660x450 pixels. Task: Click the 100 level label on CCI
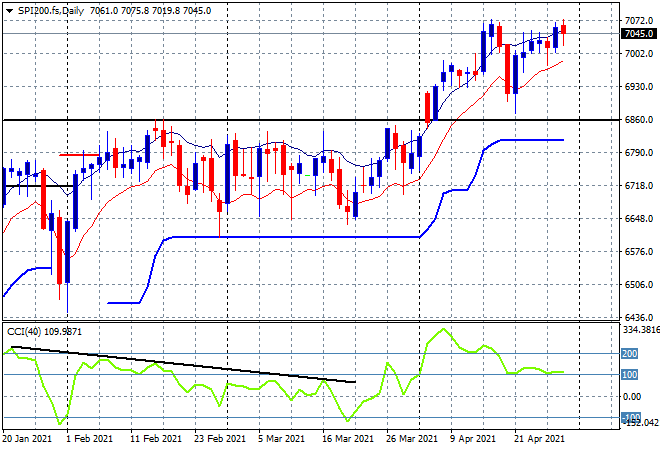point(630,375)
